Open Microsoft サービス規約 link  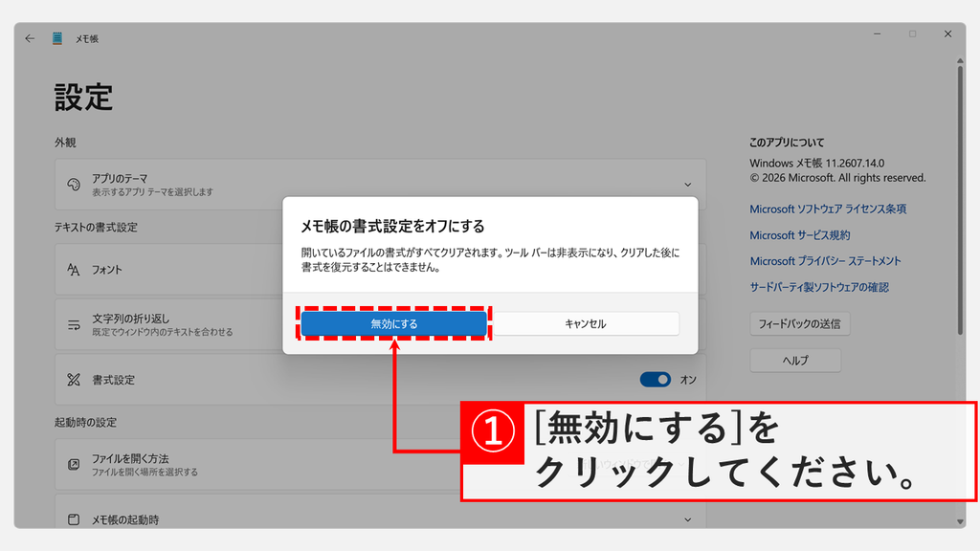tap(799, 235)
